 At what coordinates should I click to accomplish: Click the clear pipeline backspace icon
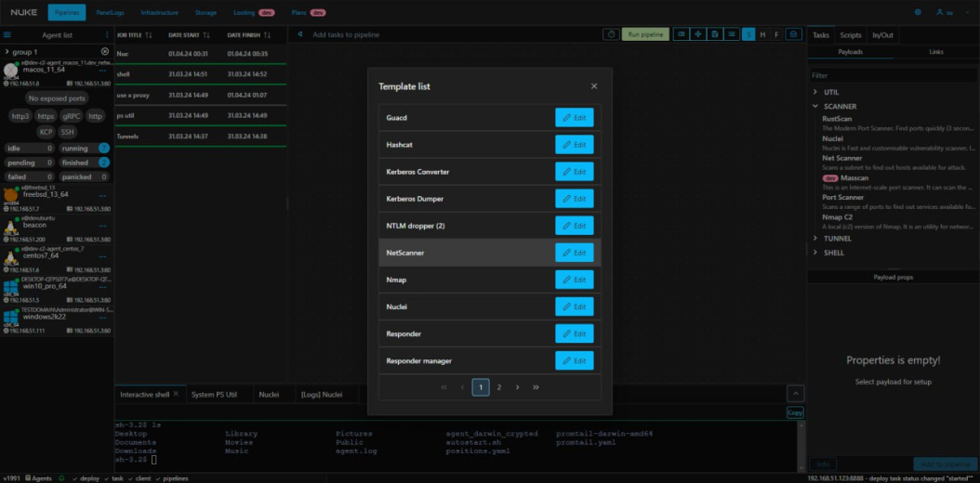682,34
